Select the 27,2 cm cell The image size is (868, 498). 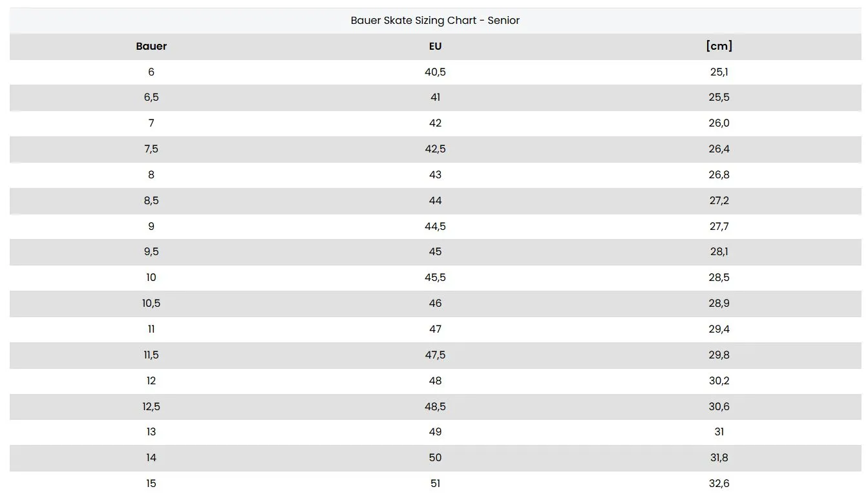click(x=719, y=201)
